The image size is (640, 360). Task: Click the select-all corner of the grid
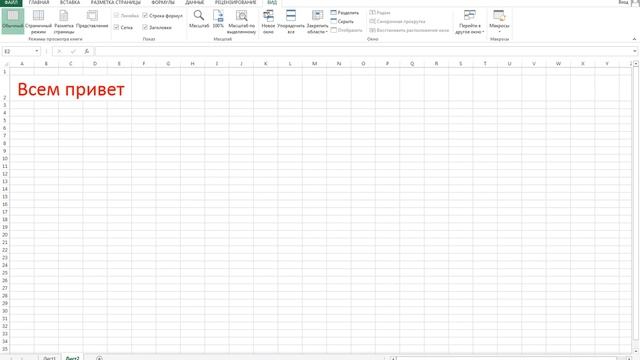coord(5,64)
